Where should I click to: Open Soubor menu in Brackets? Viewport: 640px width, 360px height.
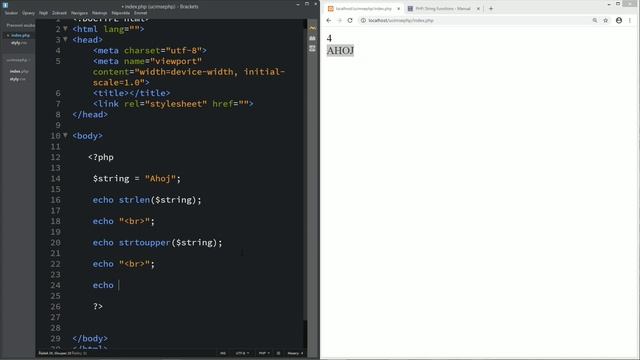[11, 13]
